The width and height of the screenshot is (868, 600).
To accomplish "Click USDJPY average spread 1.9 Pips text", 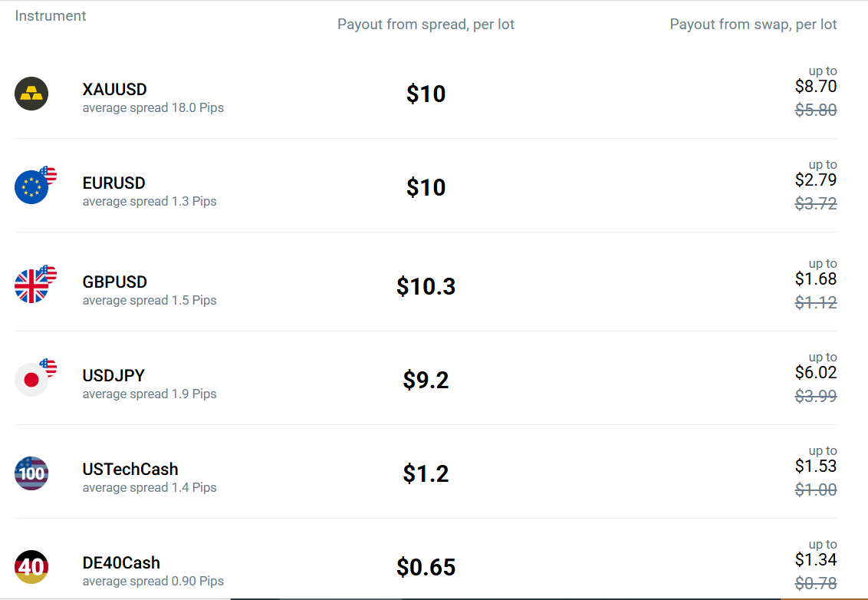I will point(150,394).
